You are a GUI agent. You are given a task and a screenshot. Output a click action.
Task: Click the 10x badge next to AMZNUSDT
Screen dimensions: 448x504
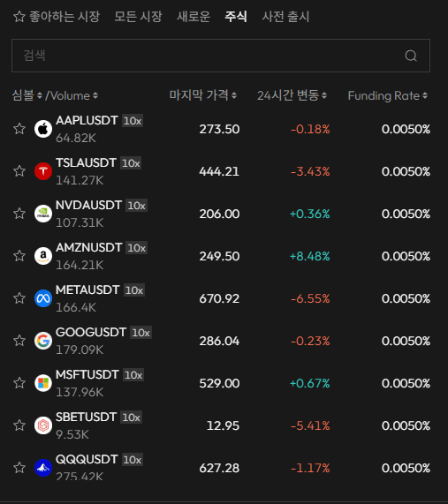tap(137, 248)
